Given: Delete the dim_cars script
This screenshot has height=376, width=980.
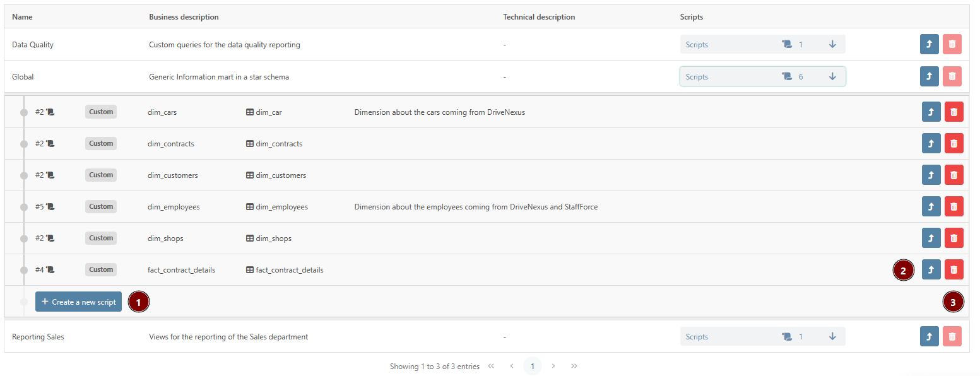Looking at the screenshot, I should coord(953,112).
